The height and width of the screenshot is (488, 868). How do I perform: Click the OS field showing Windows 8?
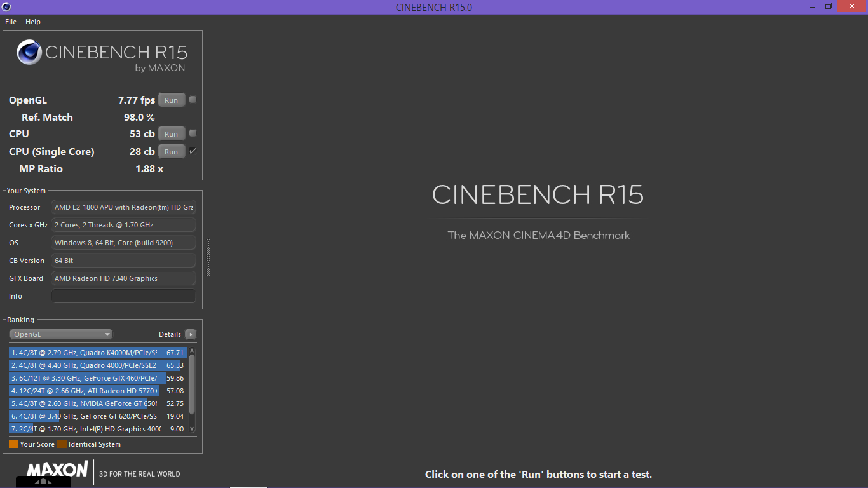[123, 243]
